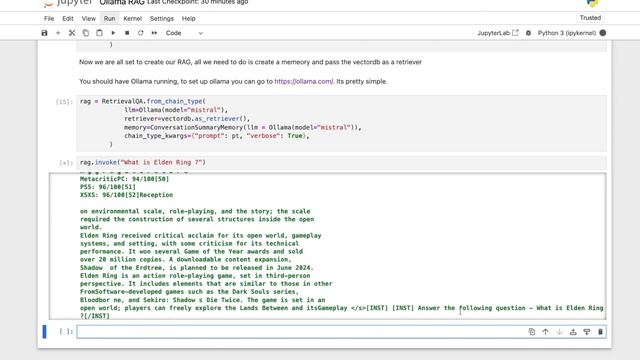This screenshot has height=360, width=640.
Task: Click the 'XSXS: 96/100[52]Reception' output line
Action: pyautogui.click(x=126, y=195)
